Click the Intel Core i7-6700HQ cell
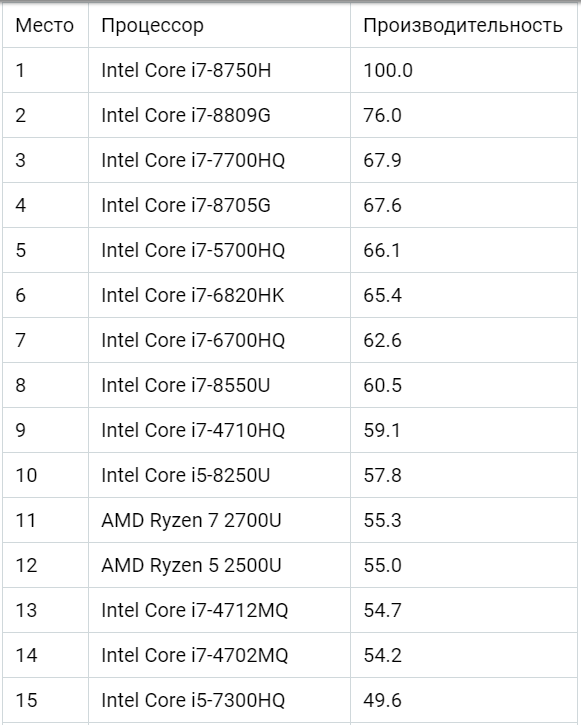 [x=219, y=340]
